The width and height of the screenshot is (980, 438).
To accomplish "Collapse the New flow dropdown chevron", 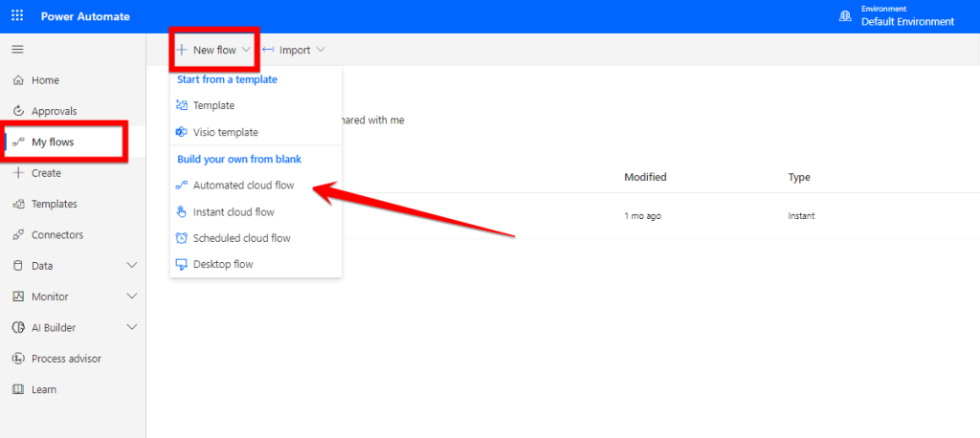I will 246,50.
